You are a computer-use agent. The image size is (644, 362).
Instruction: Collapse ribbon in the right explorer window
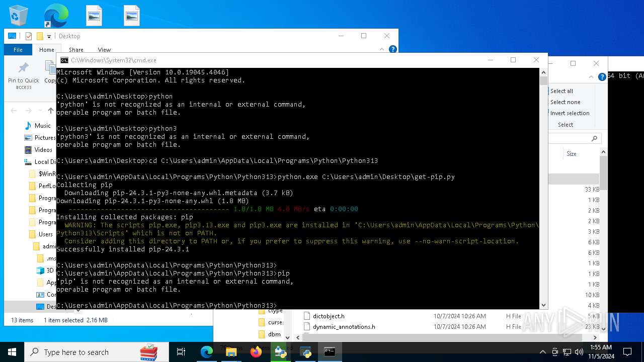pos(592,77)
